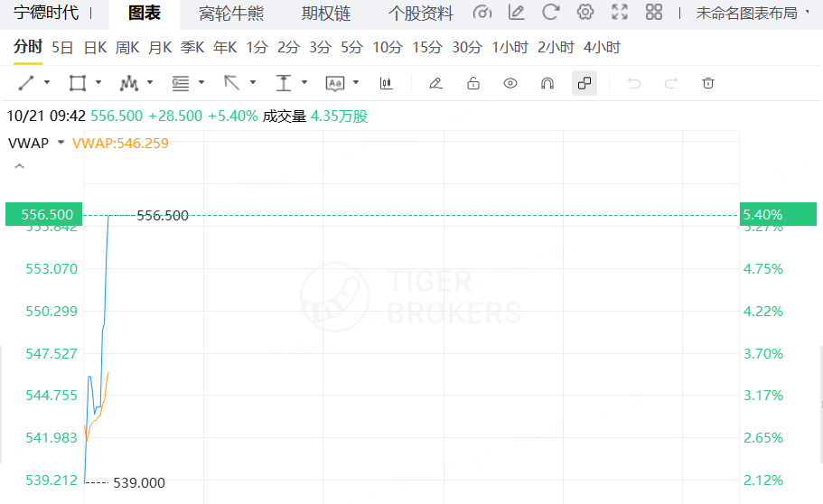The width and height of the screenshot is (823, 504).
Task: Click the orange VWAP:546.259 value
Action: click(121, 144)
